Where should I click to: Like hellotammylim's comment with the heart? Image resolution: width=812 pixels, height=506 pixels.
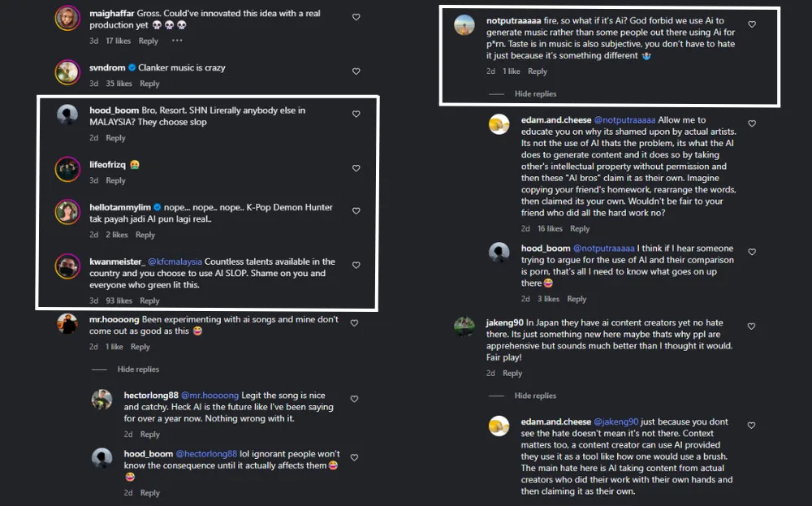click(x=356, y=211)
